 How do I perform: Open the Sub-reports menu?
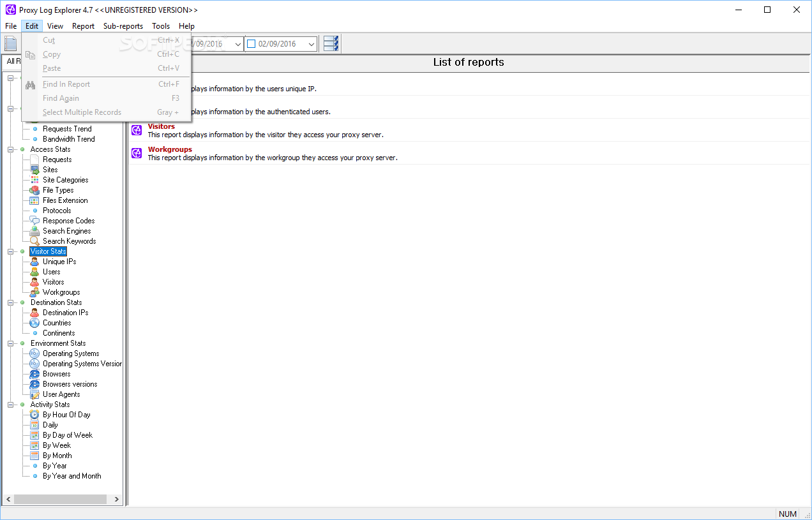pyautogui.click(x=123, y=26)
